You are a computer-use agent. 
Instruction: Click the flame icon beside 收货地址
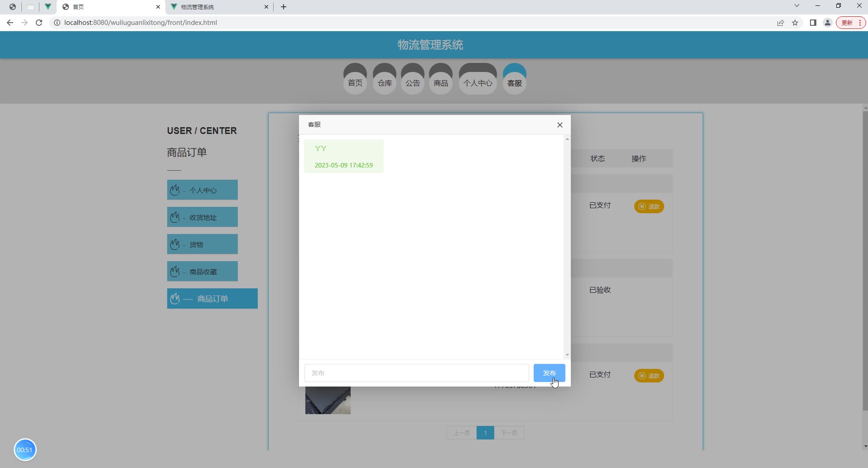(x=175, y=217)
